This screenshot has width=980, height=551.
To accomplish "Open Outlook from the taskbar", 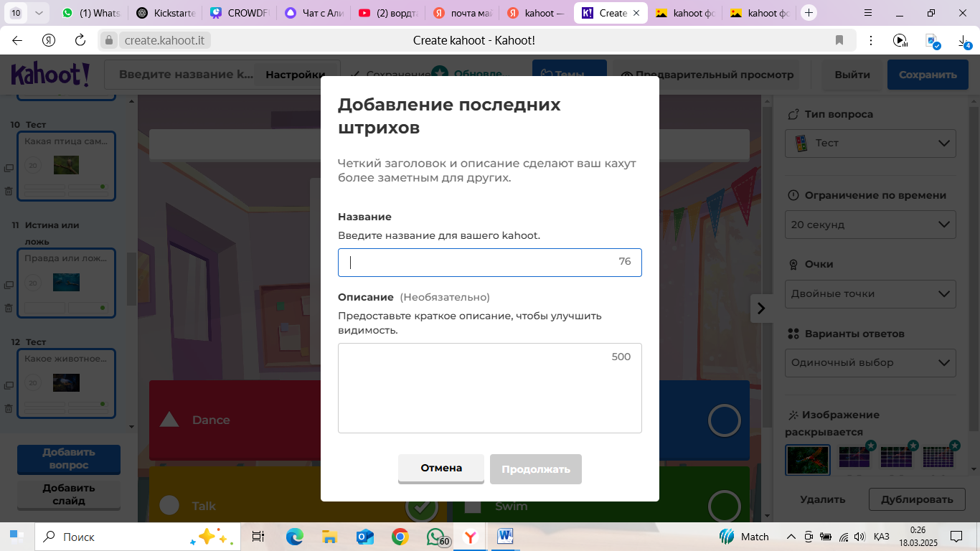I will click(x=364, y=537).
